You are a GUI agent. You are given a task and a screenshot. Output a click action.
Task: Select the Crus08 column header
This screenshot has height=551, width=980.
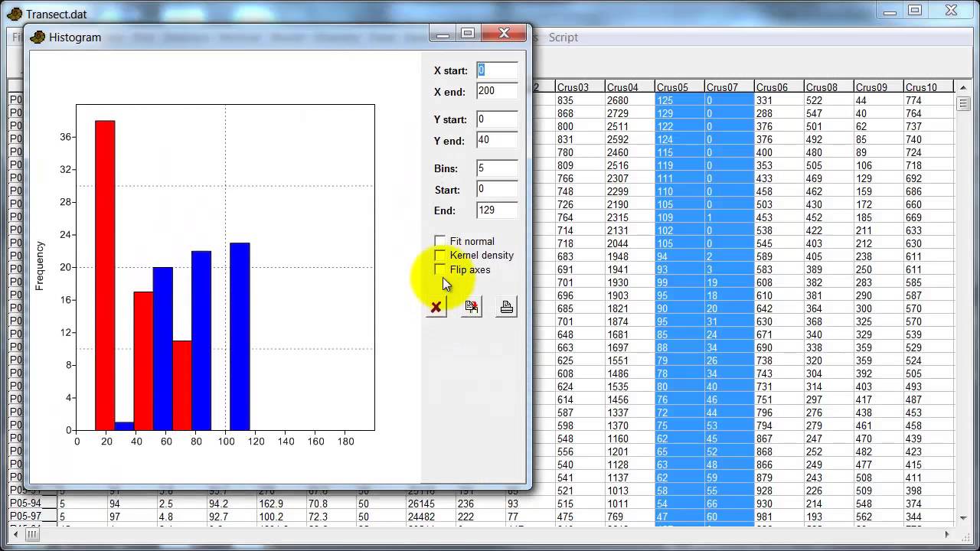click(829, 87)
